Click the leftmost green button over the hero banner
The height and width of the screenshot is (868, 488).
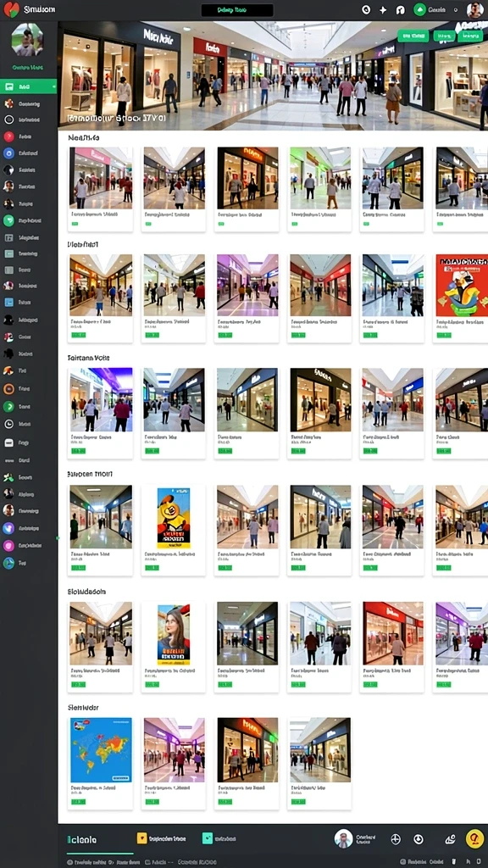point(413,36)
